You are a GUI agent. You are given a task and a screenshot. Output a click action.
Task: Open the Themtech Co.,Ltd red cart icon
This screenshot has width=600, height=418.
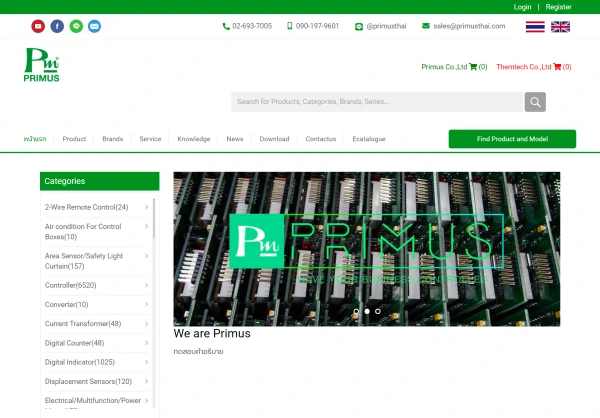tap(557, 67)
